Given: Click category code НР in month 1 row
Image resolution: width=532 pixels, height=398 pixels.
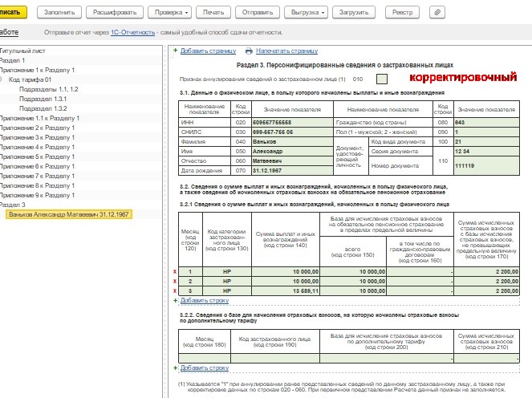Looking at the screenshot, I should (x=227, y=272).
